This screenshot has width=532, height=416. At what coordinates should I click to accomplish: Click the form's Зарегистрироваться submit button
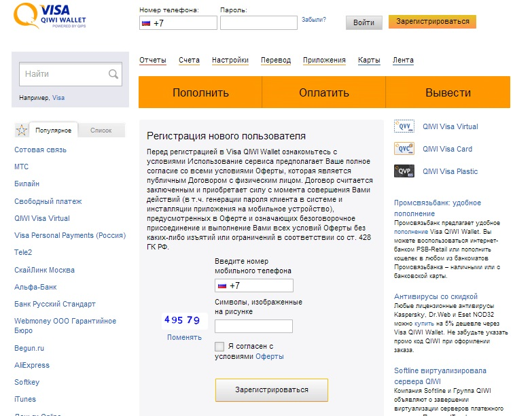tap(271, 390)
